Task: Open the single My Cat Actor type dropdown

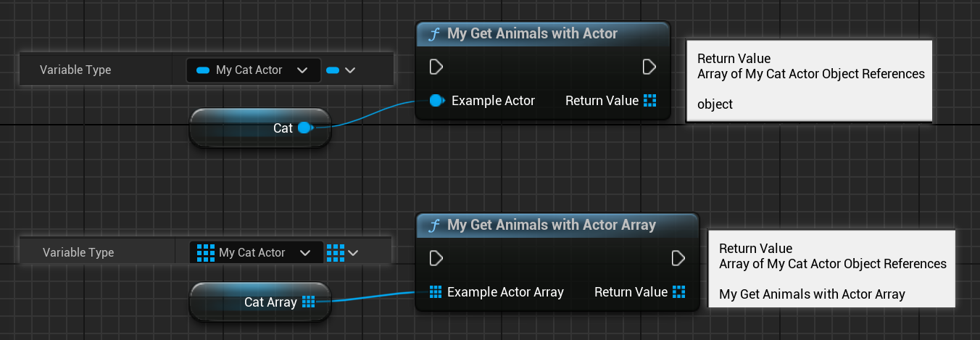Action: (x=253, y=70)
